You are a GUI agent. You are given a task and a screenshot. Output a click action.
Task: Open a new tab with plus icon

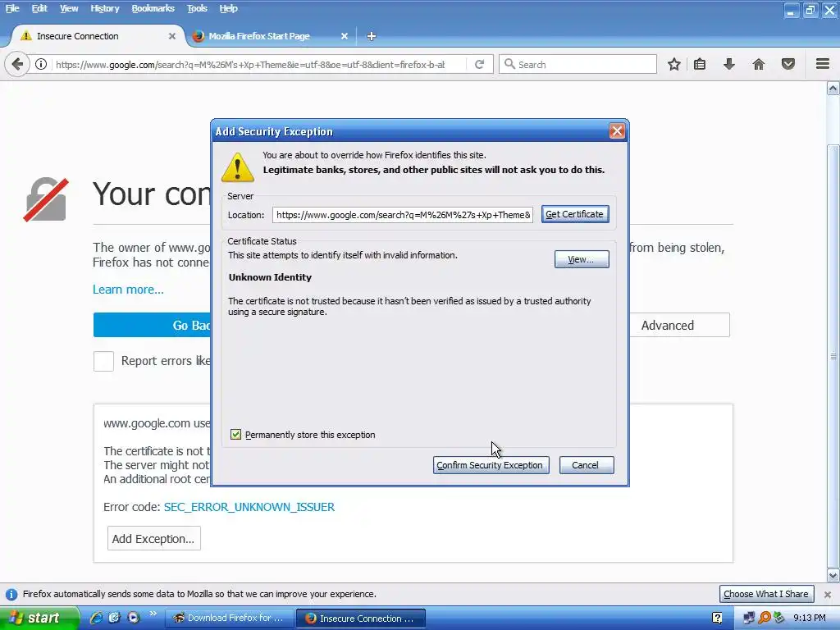pos(372,36)
